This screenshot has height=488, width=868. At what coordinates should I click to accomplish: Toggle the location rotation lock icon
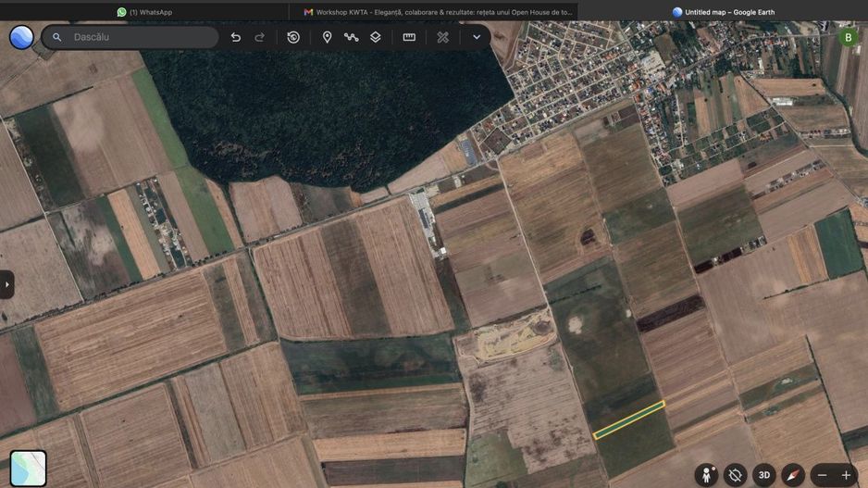tap(735, 475)
